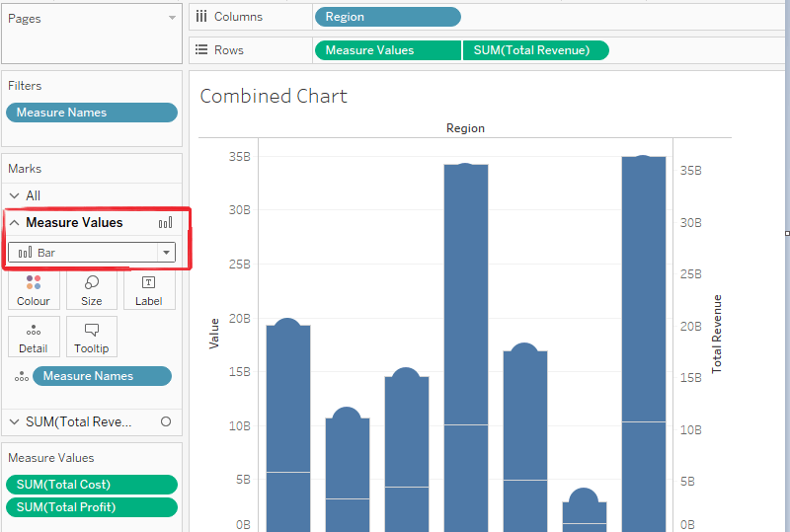Open the Colour marks card

tap(34, 289)
